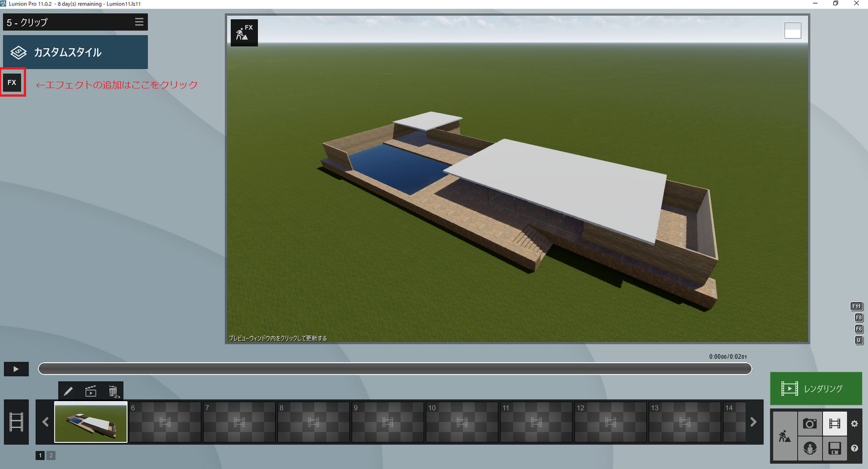Screen dimensions: 868x469
Task: Go to the next clips with the right arrow
Action: point(753,422)
